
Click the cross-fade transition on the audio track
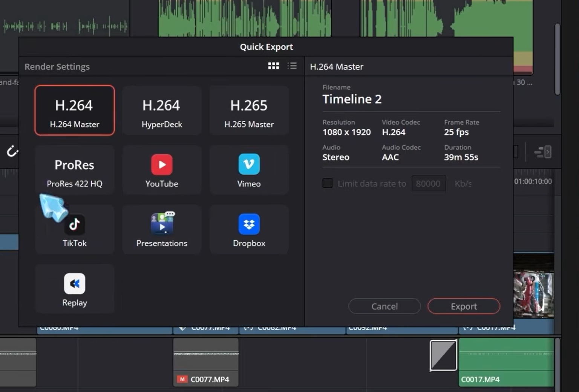[443, 355]
